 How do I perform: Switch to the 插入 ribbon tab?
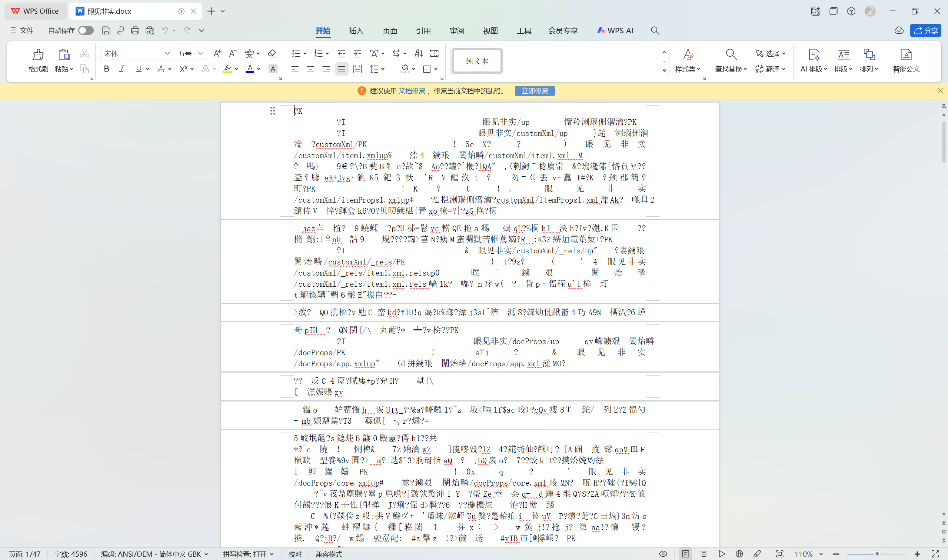pyautogui.click(x=356, y=31)
